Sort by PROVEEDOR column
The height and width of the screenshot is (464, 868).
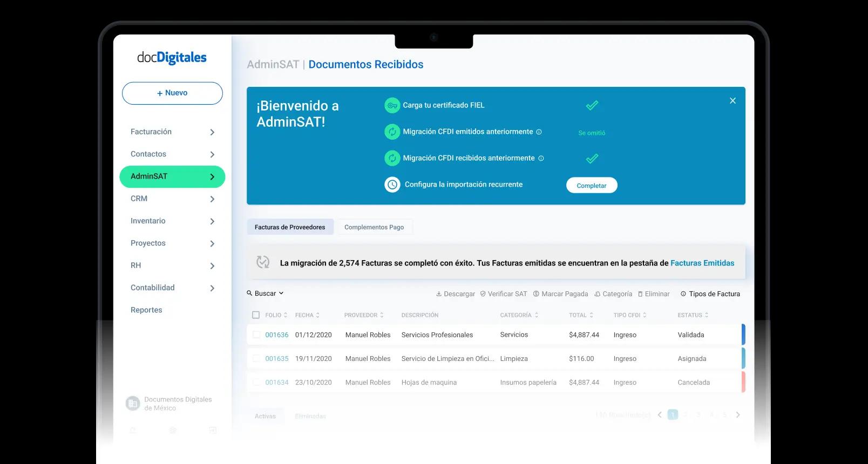pyautogui.click(x=364, y=315)
